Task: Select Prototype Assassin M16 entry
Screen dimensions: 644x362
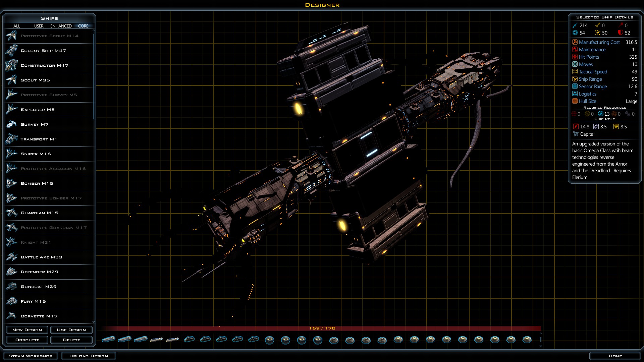Action: tap(49, 169)
